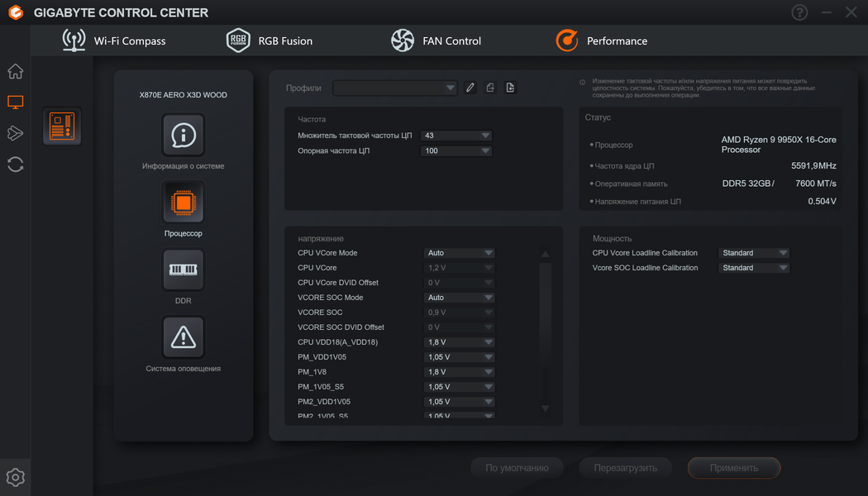Screen dimensions: 868x496
Task: Open settings gear at bottom left
Action: click(x=15, y=477)
